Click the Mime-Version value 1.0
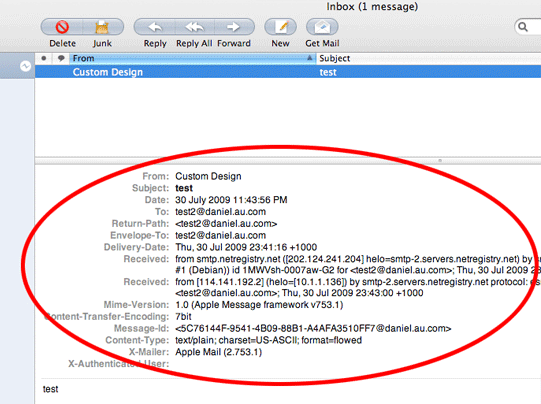541x404 pixels. click(259, 305)
